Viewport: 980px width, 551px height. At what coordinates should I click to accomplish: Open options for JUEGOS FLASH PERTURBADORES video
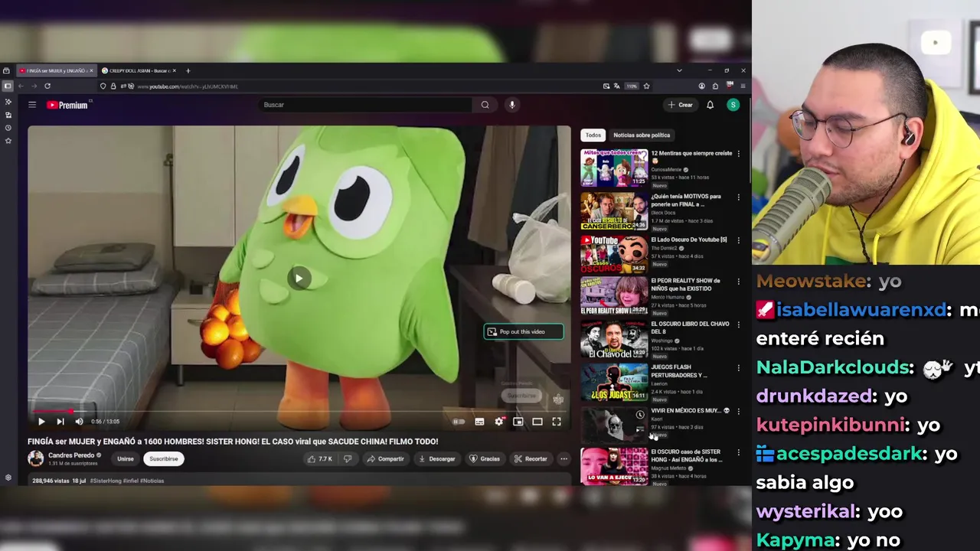tap(738, 368)
